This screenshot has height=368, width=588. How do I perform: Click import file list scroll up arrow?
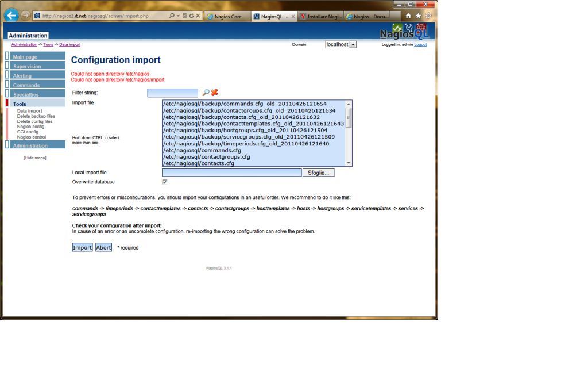pos(349,103)
